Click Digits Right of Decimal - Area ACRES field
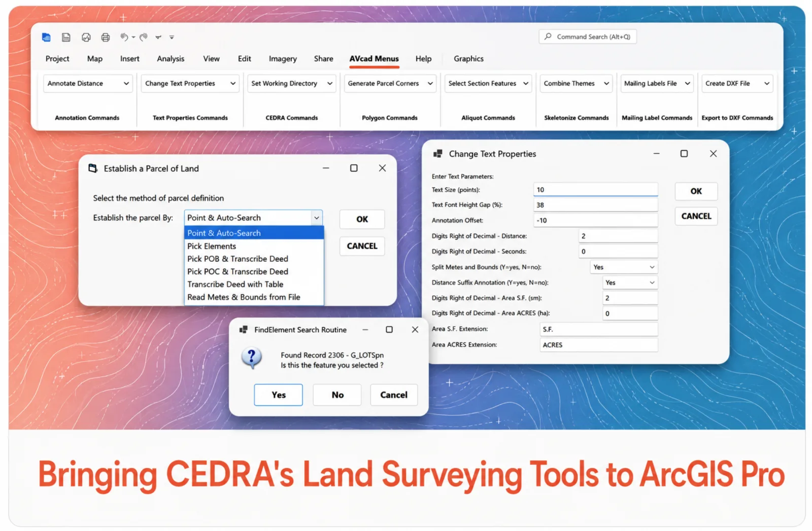The width and height of the screenshot is (812, 531). point(630,313)
